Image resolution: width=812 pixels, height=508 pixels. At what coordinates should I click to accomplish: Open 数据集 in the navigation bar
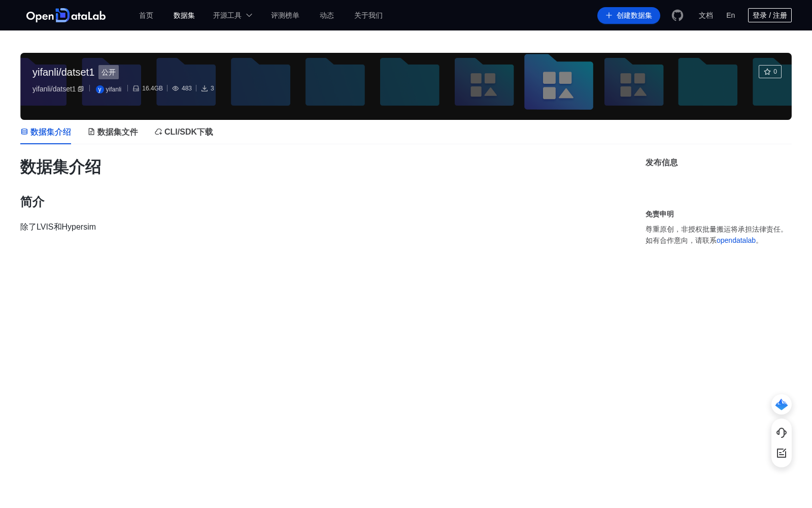[x=184, y=15]
